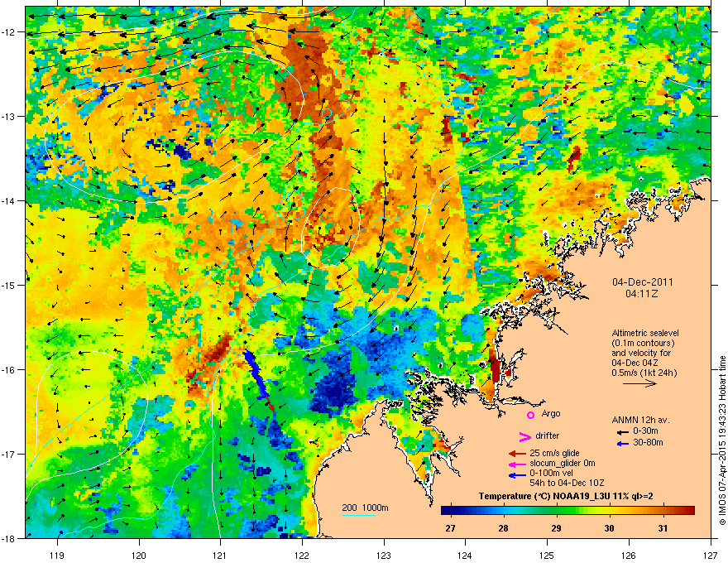
Task: Click the latitude axis label '-13'
Action: pyautogui.click(x=8, y=117)
